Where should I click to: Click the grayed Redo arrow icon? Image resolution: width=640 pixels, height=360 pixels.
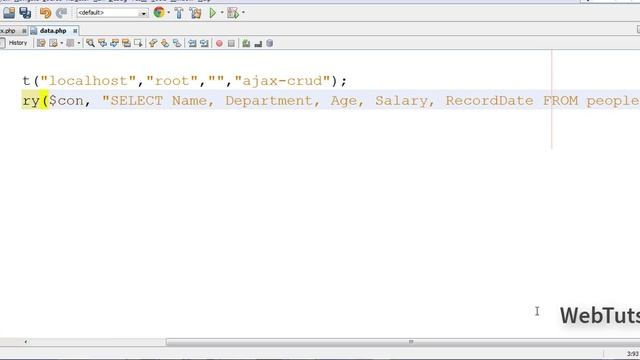click(62, 13)
